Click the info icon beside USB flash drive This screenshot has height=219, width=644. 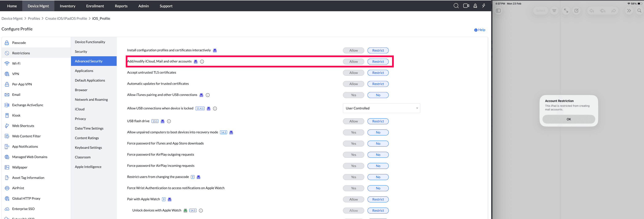point(169,121)
